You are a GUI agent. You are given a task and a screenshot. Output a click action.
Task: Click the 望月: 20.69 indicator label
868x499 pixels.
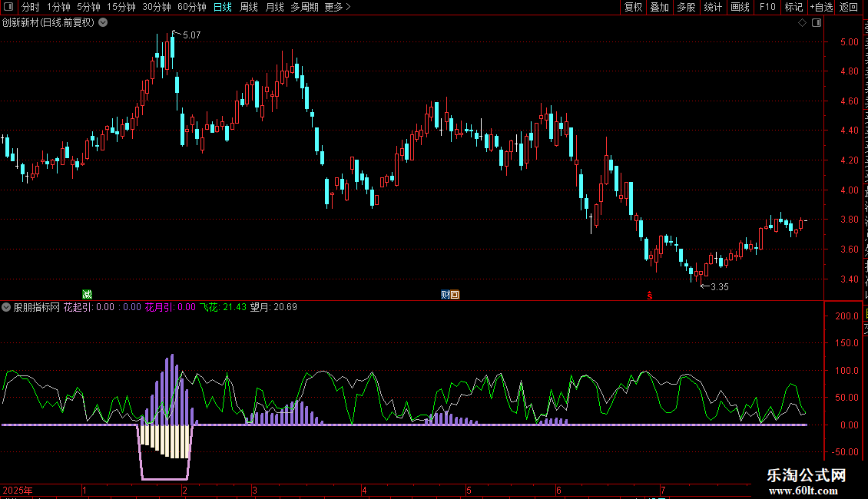click(273, 307)
